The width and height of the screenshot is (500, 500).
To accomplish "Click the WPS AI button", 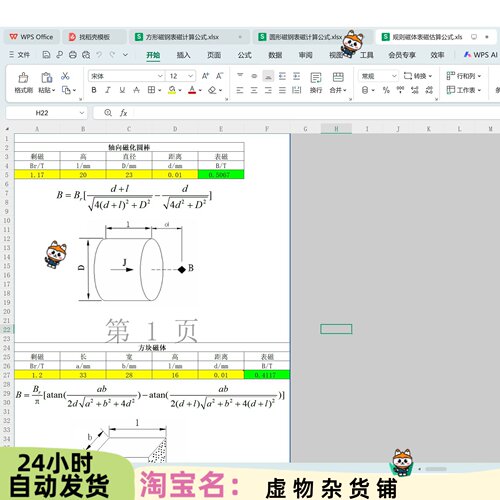I will [481, 55].
